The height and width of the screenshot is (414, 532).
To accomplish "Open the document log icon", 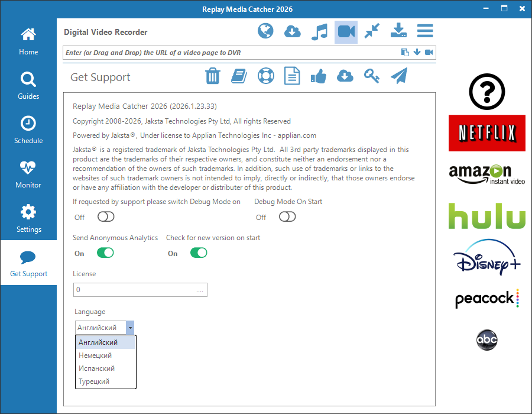I will tap(292, 76).
